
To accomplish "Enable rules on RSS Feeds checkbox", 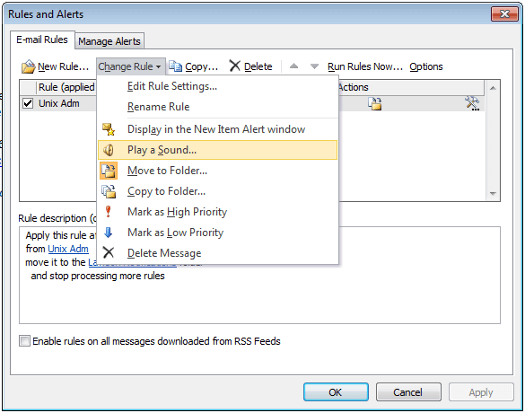I will pyautogui.click(x=24, y=341).
